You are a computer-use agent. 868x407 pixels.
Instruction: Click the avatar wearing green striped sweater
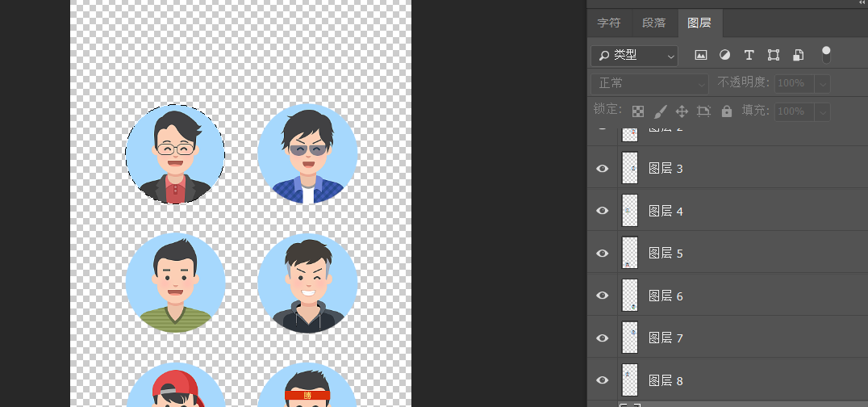(175, 283)
